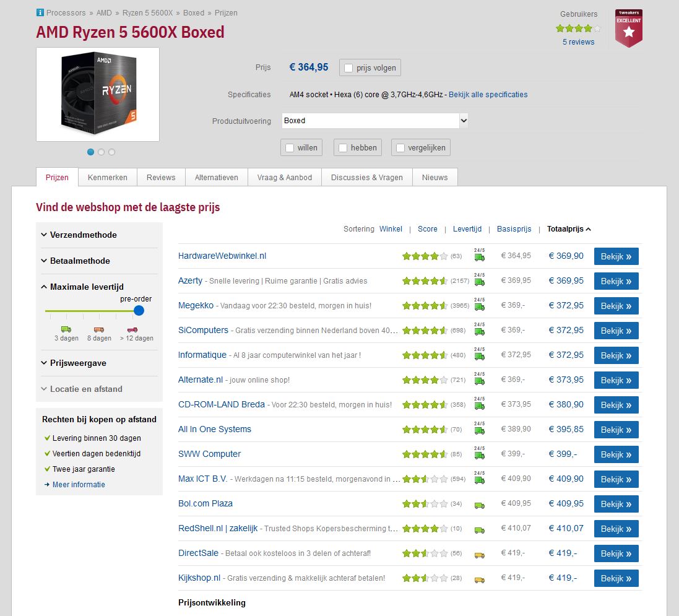The image size is (679, 616).
Task: Click Bekijk button for Kijkshop.nl
Action: coord(616,578)
